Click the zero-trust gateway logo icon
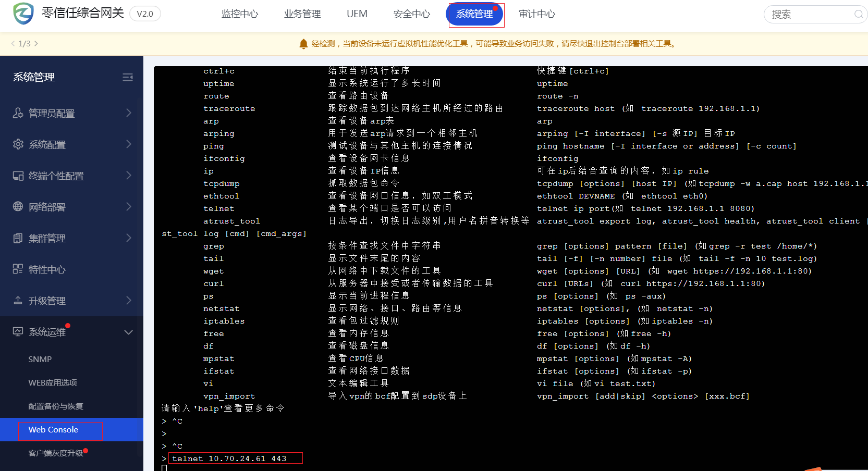 [x=22, y=13]
